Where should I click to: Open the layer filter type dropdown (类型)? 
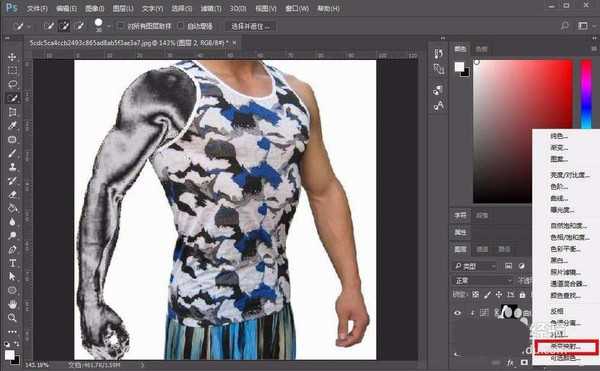pyautogui.click(x=475, y=266)
